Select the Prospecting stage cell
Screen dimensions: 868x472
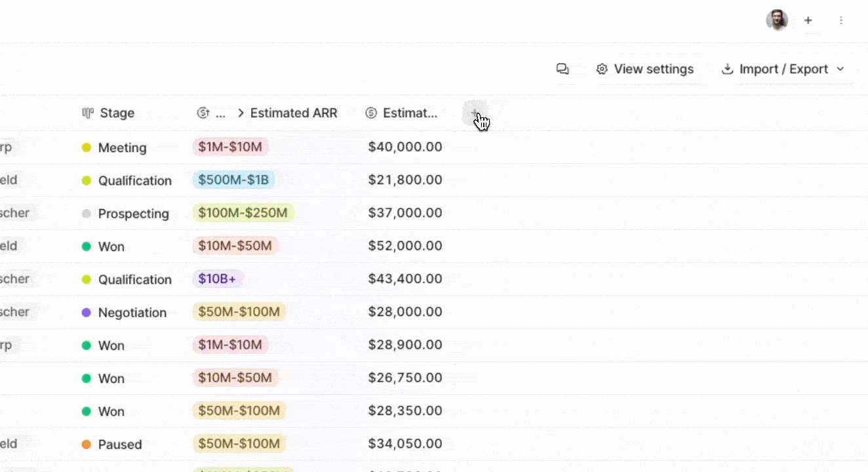[133, 214]
